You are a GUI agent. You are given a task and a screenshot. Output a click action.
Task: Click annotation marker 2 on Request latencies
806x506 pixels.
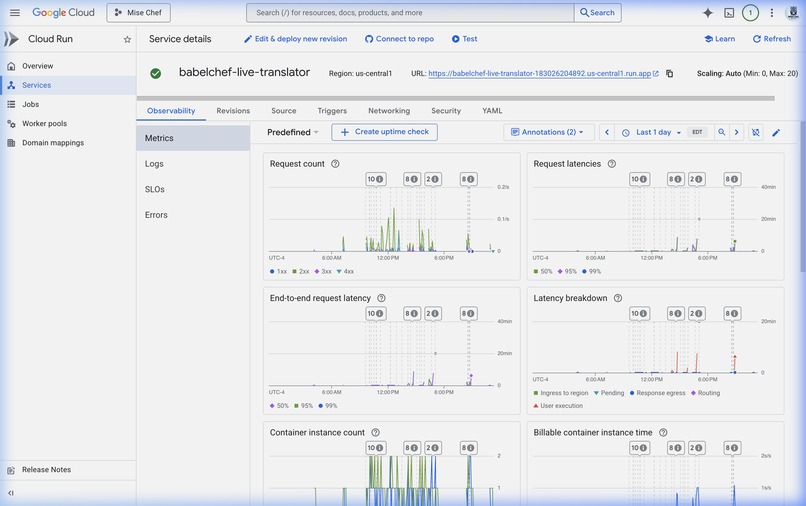tap(697, 179)
